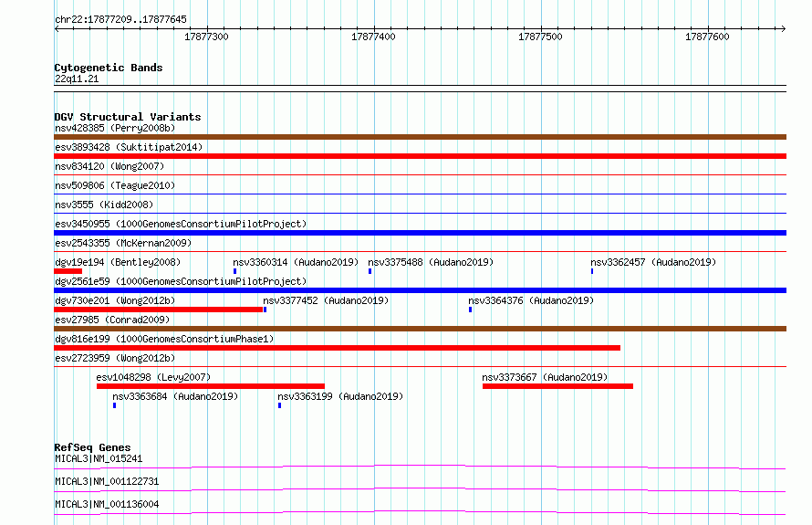The height and width of the screenshot is (525, 812).
Task: Open esv3893428 (Suktitipat2014) variant label
Action: (x=129, y=147)
